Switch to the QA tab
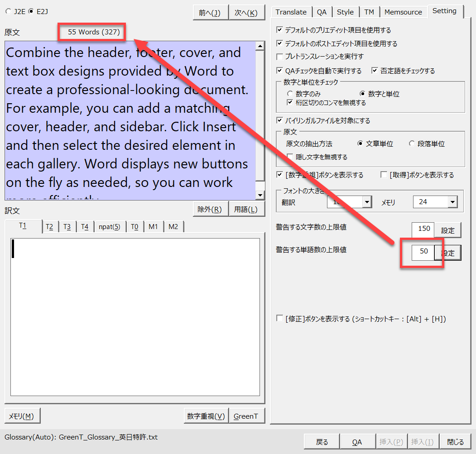 [x=322, y=12]
